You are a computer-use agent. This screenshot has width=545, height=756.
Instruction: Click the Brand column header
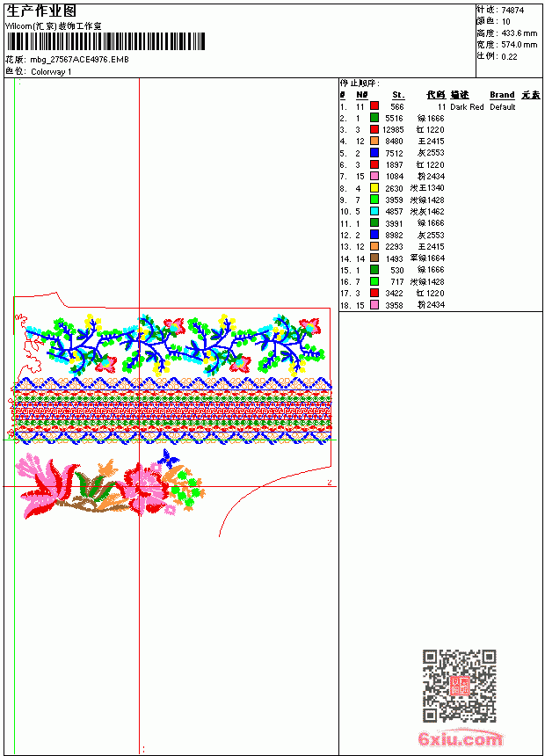(x=502, y=95)
